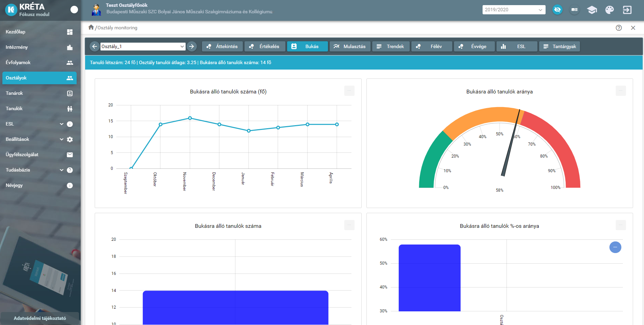
Task: Switch to the Évvége tab
Action: (474, 46)
